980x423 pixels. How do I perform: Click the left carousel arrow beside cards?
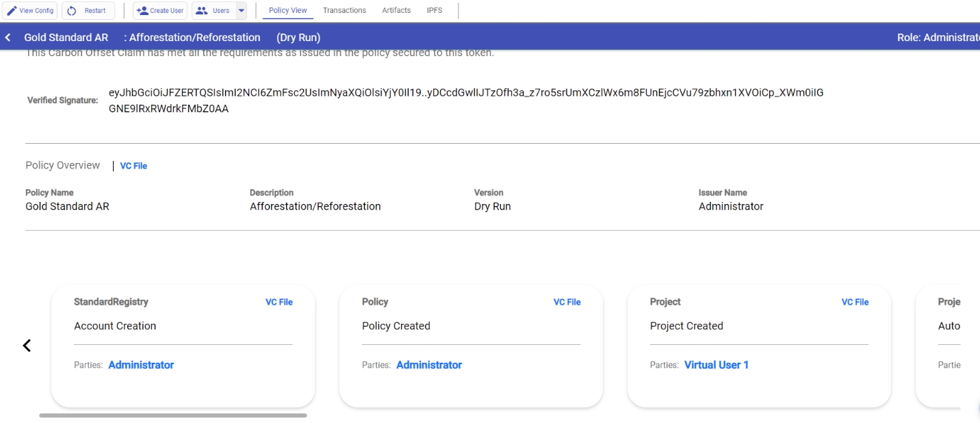pos(27,346)
